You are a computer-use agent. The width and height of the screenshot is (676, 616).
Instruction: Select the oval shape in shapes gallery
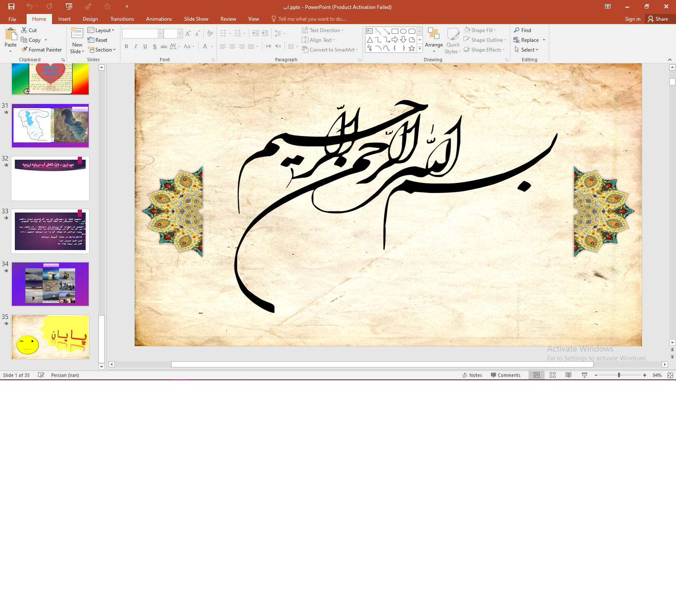pyautogui.click(x=403, y=31)
